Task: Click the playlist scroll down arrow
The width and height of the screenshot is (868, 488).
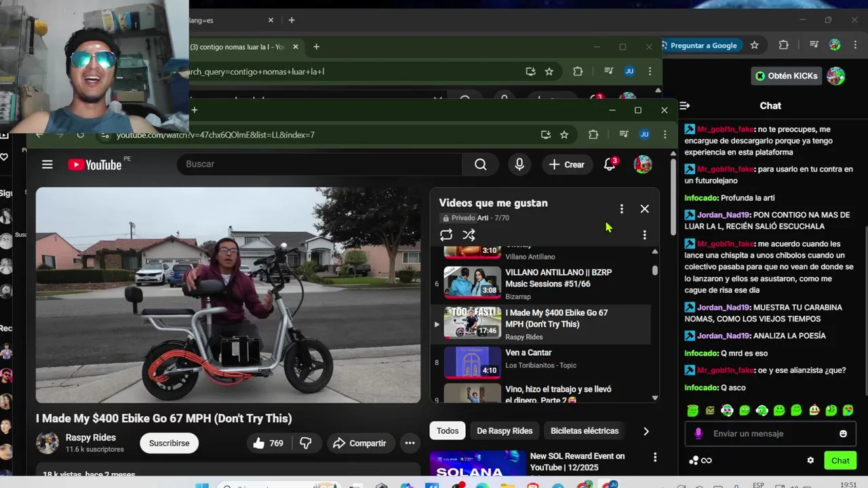Action: pyautogui.click(x=654, y=398)
